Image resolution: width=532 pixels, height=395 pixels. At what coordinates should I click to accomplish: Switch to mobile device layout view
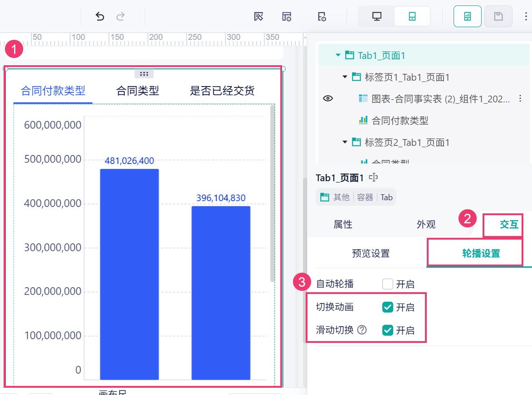coord(412,16)
